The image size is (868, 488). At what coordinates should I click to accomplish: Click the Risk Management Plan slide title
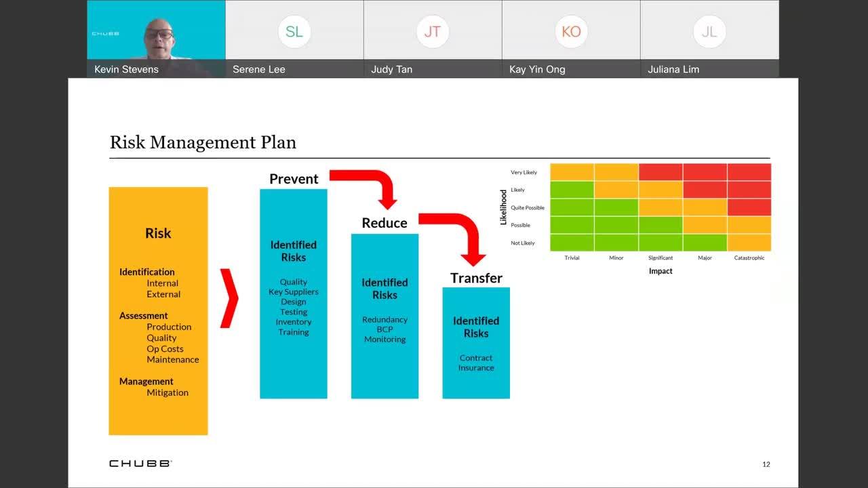(x=203, y=142)
